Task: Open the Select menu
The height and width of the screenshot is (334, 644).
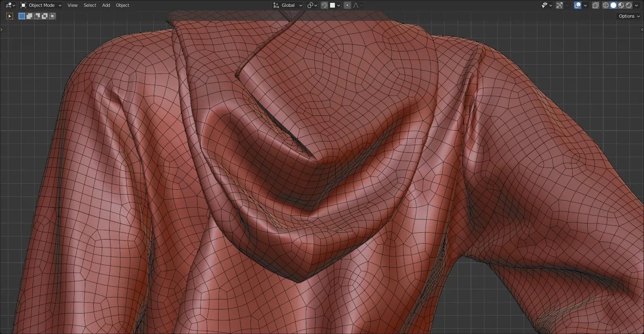Action: coord(90,5)
